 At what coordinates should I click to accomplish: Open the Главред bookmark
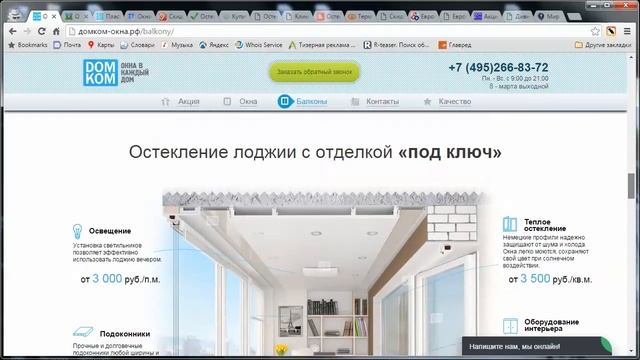point(455,45)
